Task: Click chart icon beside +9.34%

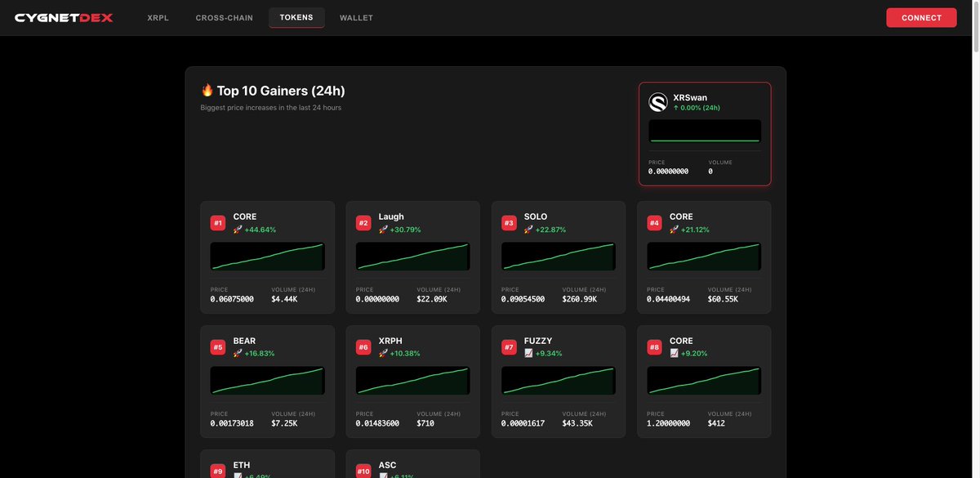Action: [528, 354]
